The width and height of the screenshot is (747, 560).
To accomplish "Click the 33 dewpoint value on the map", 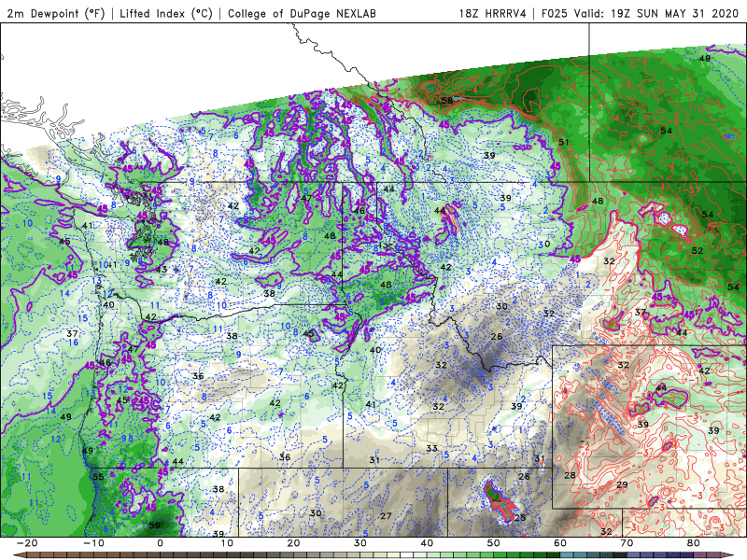I will click(x=431, y=448).
